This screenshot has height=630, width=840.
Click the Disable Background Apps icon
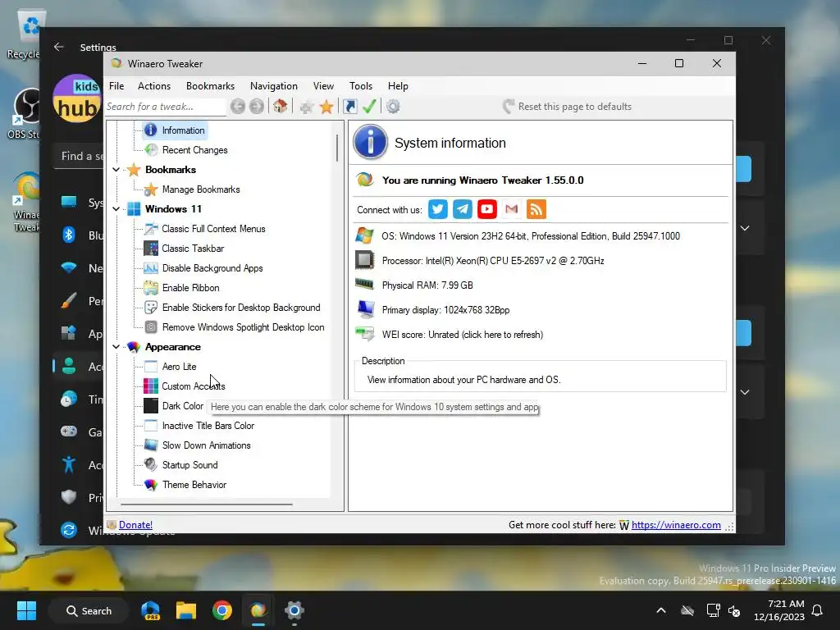click(151, 268)
